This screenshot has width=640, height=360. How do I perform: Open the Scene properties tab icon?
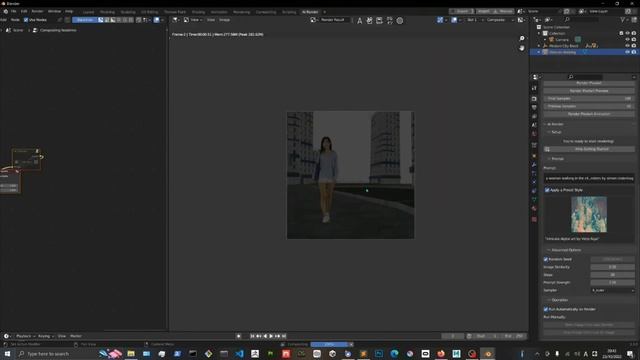[x=534, y=125]
